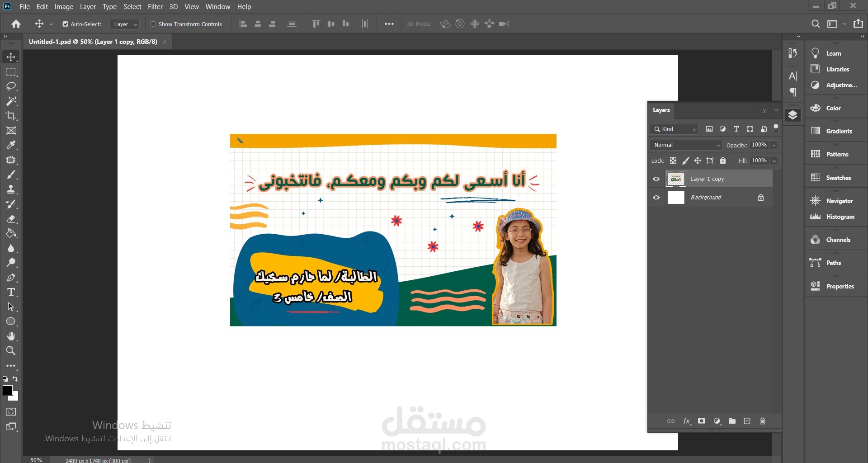Select the Clone Stamp tool
Viewport: 868px width, 463px height.
tap(11, 189)
